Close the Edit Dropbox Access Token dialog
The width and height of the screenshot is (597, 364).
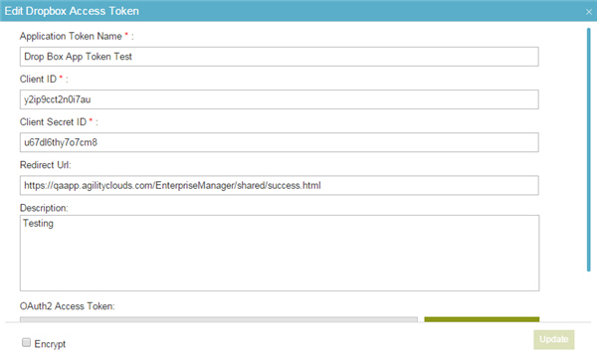(x=589, y=12)
